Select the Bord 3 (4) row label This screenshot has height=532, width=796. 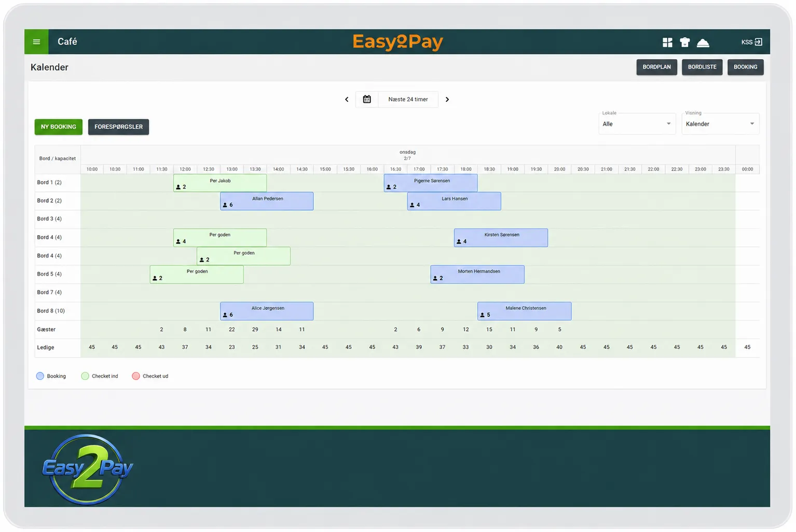(x=49, y=219)
